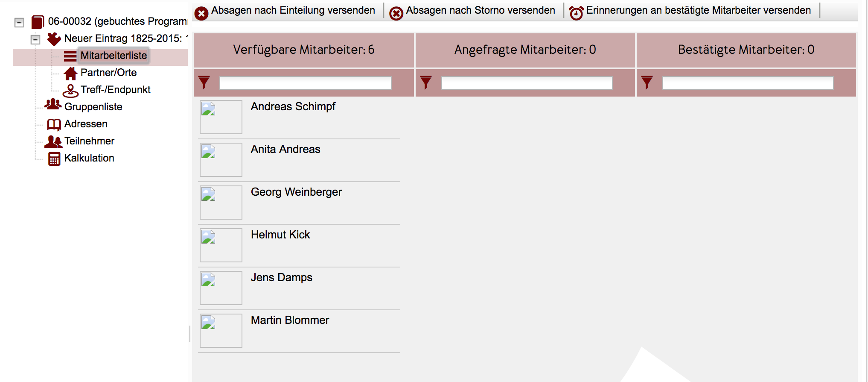Click the alarm clock Erinnerungen icon

(577, 13)
